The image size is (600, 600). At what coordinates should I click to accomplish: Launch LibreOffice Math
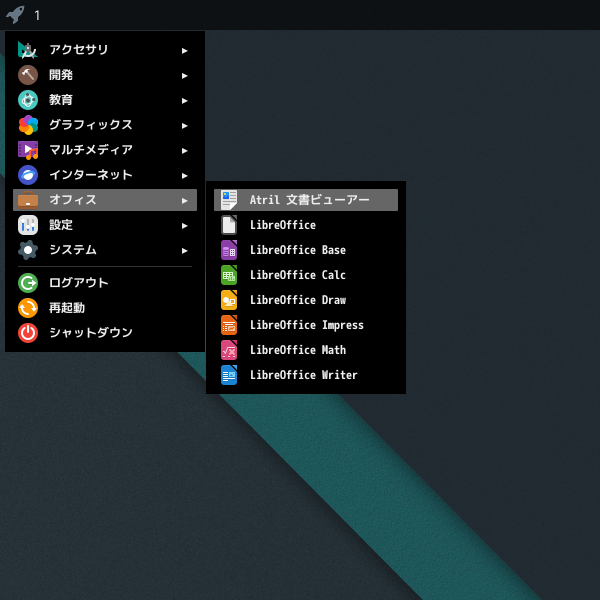[x=306, y=350]
